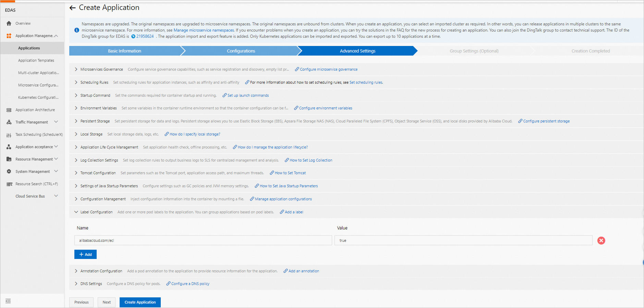Click the label Value input field

point(463,240)
